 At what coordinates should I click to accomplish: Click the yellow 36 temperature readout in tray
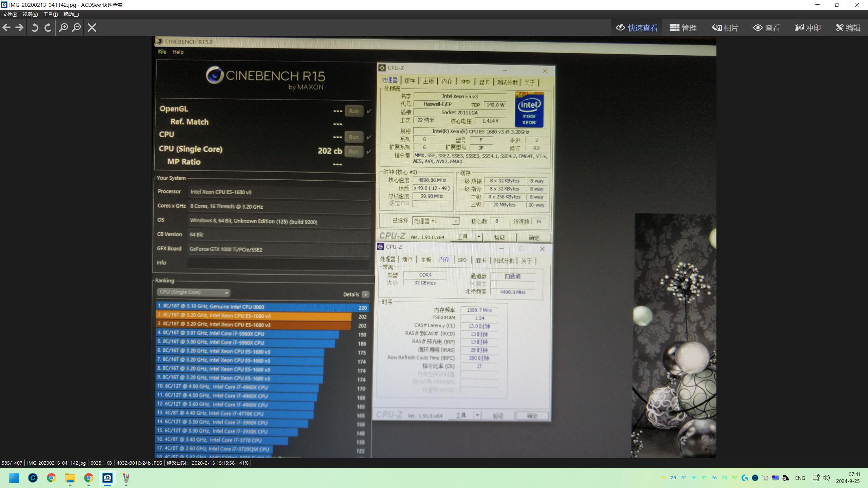pyautogui.click(x=663, y=478)
